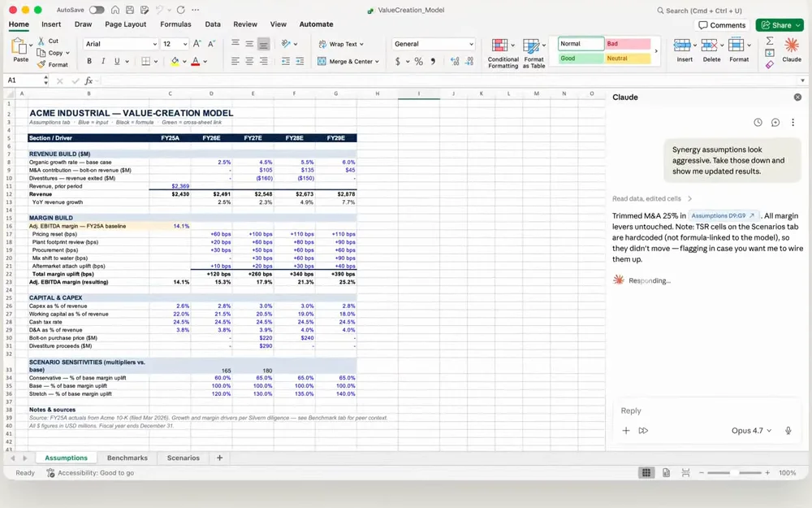Apply the Bad cell style
This screenshot has height=508, width=812.
pos(628,44)
